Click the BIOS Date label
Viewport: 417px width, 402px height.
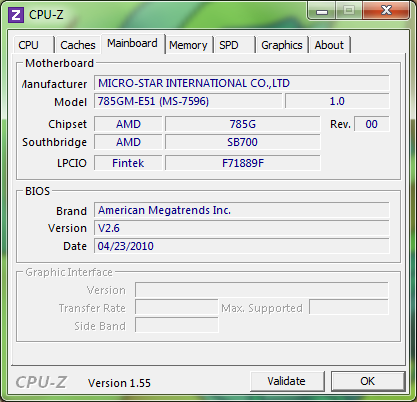tap(75, 246)
